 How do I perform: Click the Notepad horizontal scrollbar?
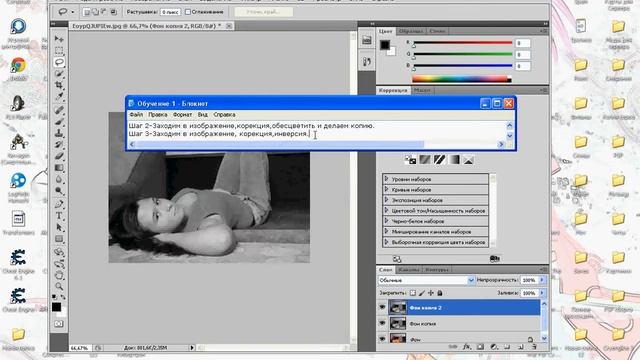coord(316,144)
